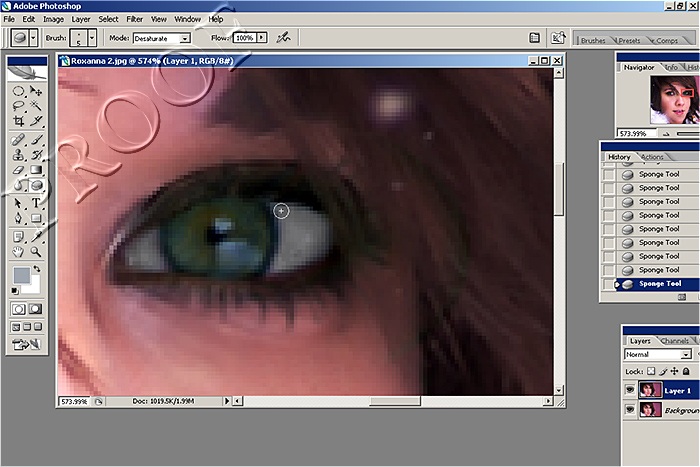Image resolution: width=700 pixels, height=467 pixels.
Task: Hide Layer 1 with eye icon
Action: pos(629,390)
